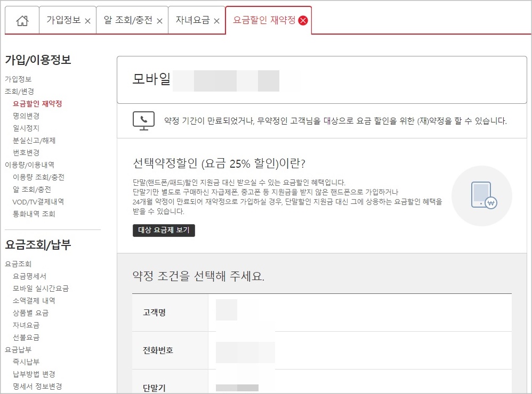Screen dimensions: 532x394
Task: Open 이용량/이용내역 sidebar section
Action: click(29, 165)
